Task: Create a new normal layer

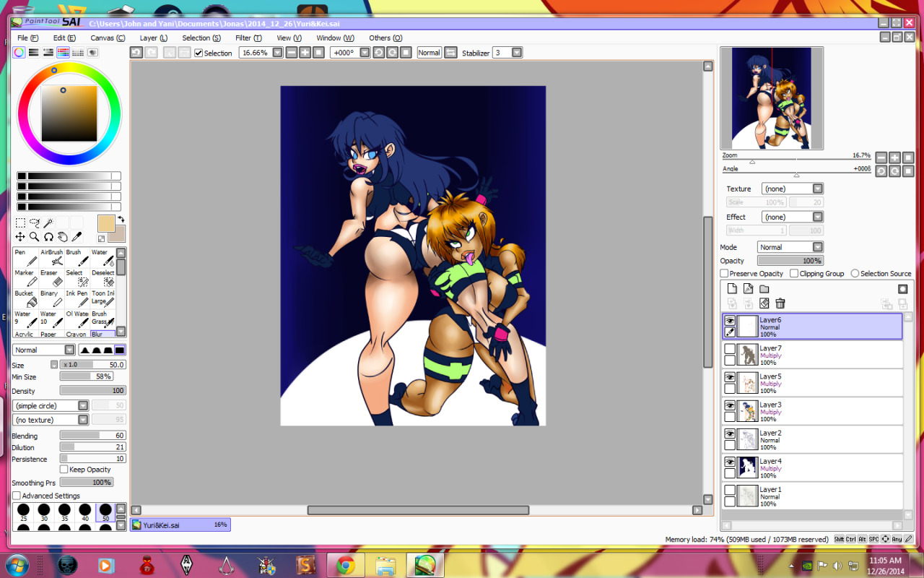Action: tap(732, 289)
